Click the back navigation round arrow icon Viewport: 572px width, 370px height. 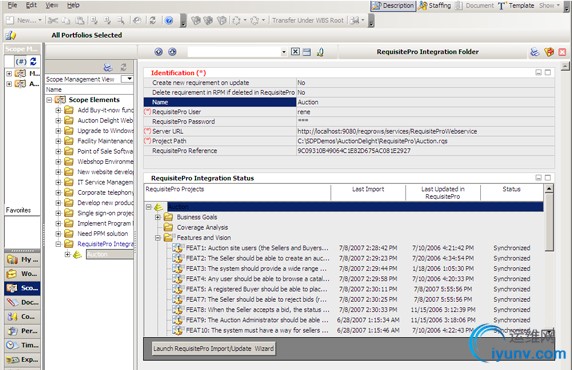(x=158, y=52)
